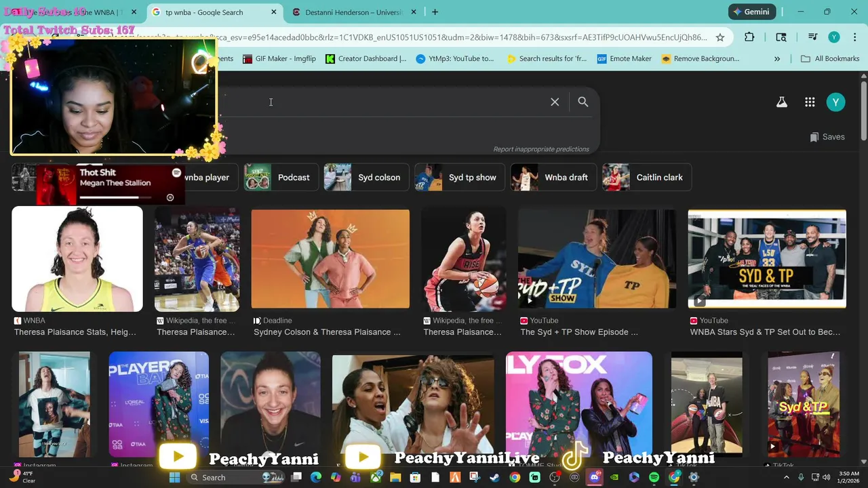This screenshot has width=868, height=488.
Task: Select the Podcast filter chip
Action: [280, 178]
